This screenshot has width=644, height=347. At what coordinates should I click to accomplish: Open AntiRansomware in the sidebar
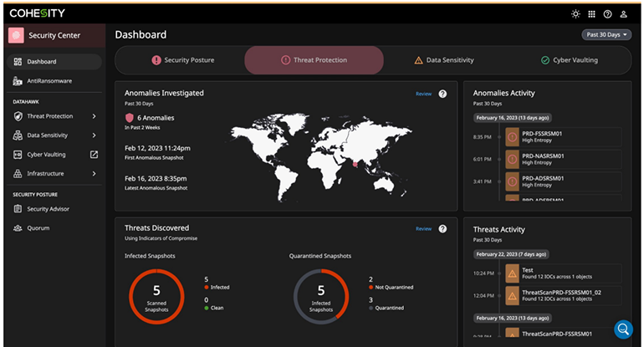pyautogui.click(x=54, y=81)
